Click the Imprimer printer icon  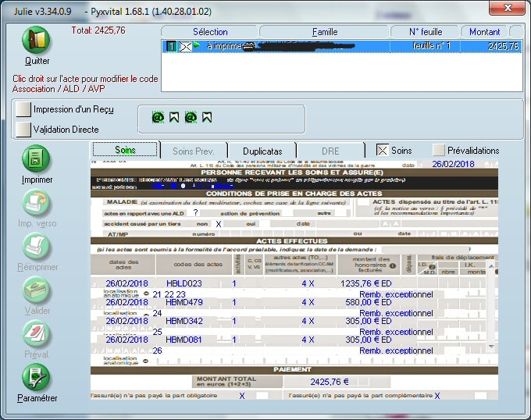tap(37, 159)
